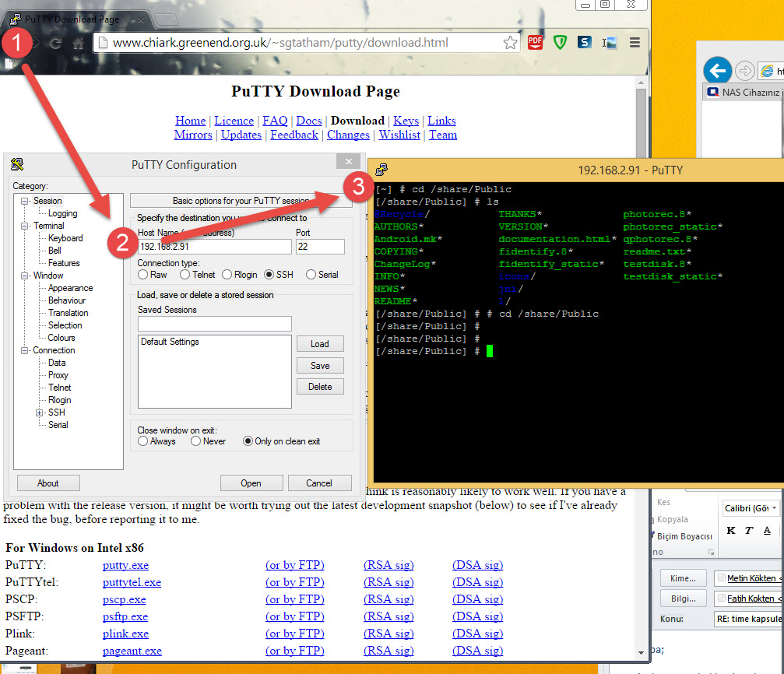The image size is (784, 674).
Task: Click the Cancel button in PuTTY
Action: click(x=319, y=483)
